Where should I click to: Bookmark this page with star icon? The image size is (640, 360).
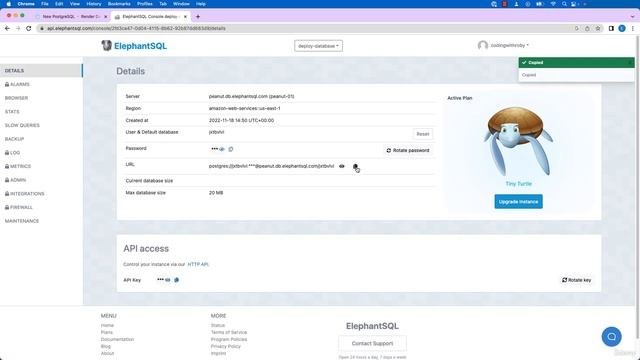point(598,29)
